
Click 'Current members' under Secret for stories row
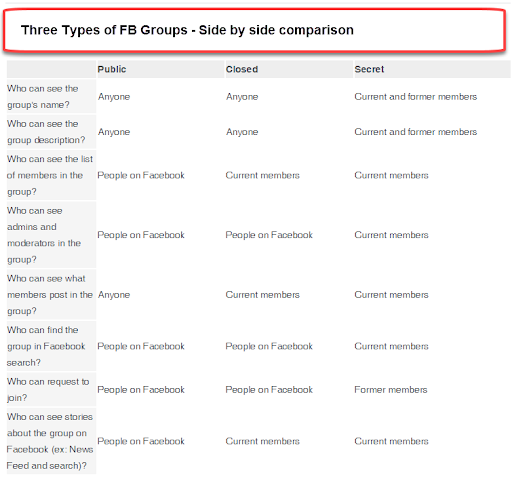391,441
